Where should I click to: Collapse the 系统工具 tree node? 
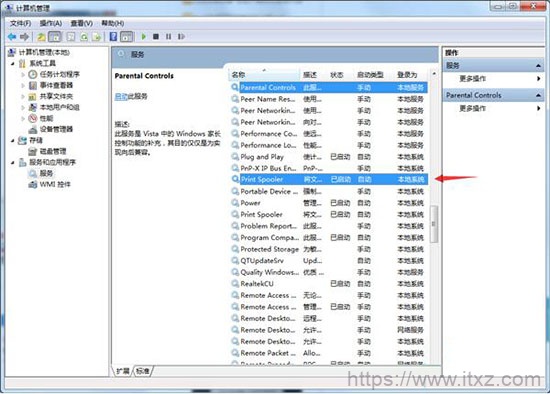[x=13, y=64]
